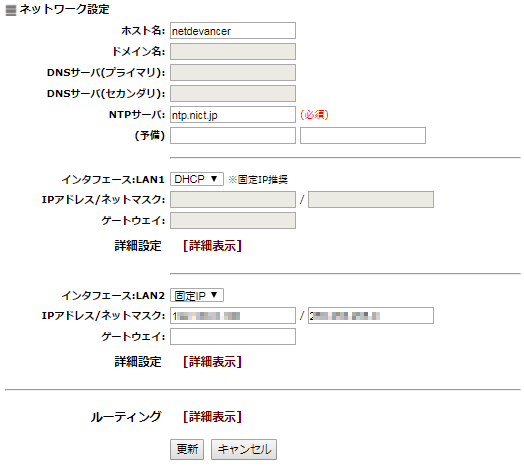
Task: Click the LAN1 ゲートウェイ input field
Action: (x=233, y=221)
